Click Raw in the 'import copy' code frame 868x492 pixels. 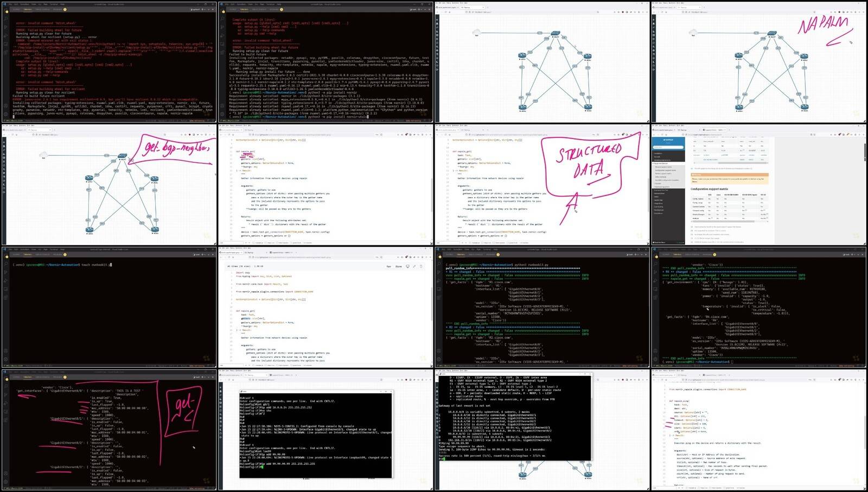[x=388, y=266]
